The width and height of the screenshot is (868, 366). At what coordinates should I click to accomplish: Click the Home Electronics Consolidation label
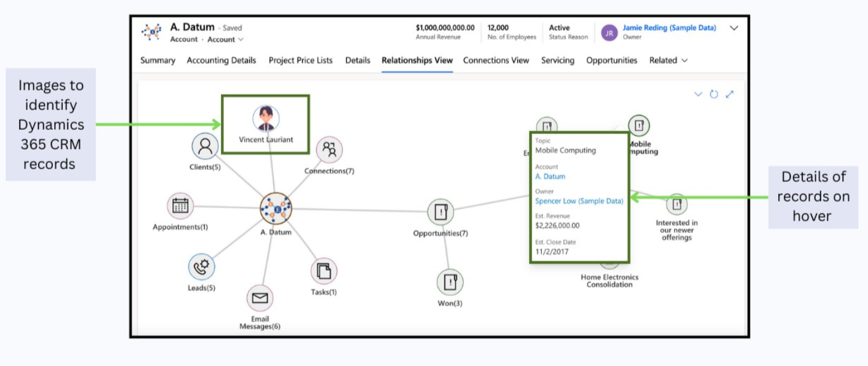pyautogui.click(x=610, y=281)
